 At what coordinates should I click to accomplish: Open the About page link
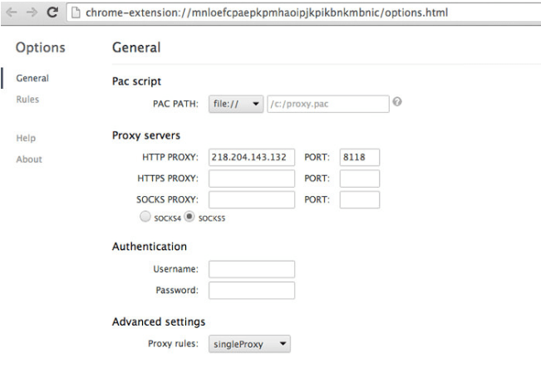(x=29, y=159)
